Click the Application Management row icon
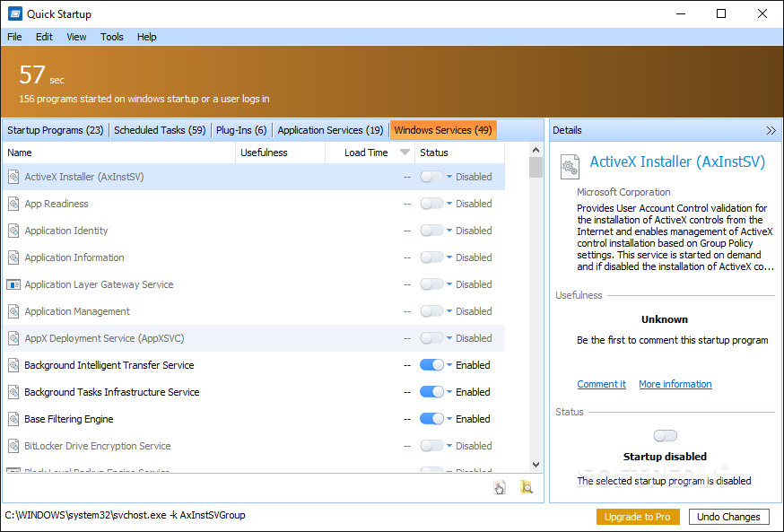The image size is (784, 532). tap(13, 311)
